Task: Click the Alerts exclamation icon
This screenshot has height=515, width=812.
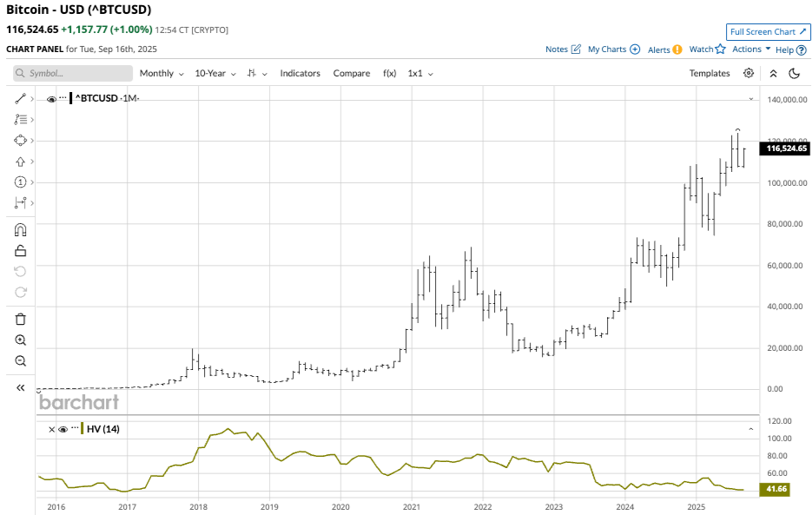Action: (677, 50)
